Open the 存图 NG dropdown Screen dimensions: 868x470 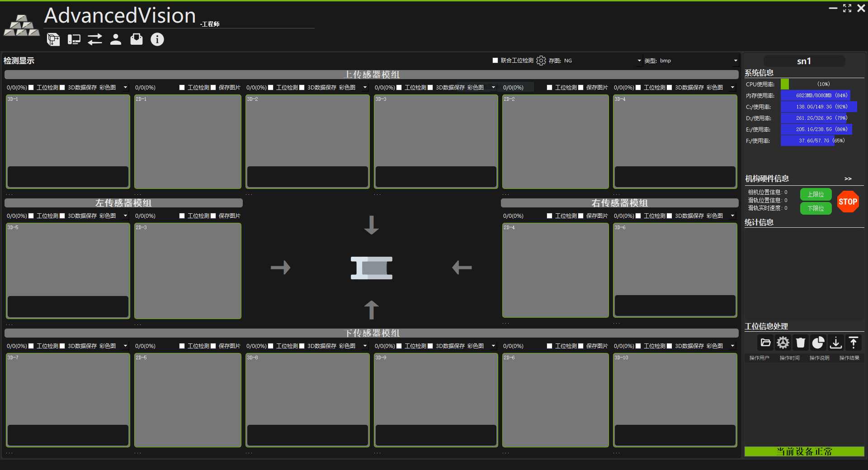click(639, 61)
